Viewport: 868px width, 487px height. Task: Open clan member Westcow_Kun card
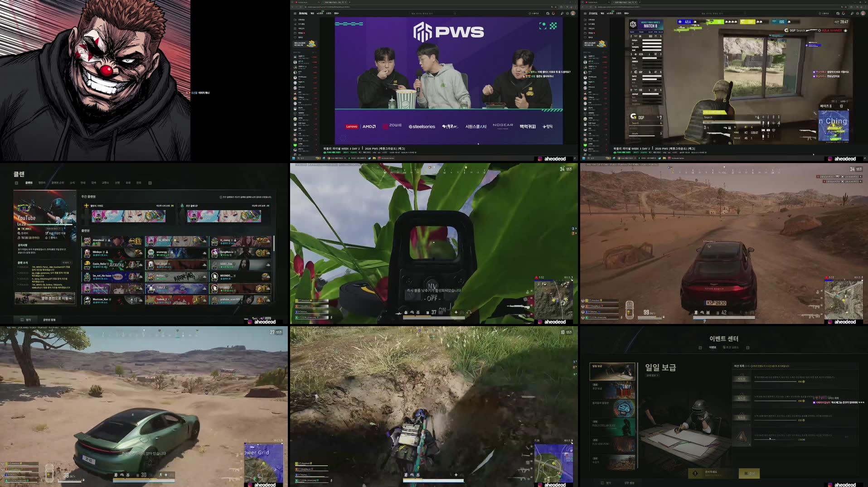coord(112,299)
